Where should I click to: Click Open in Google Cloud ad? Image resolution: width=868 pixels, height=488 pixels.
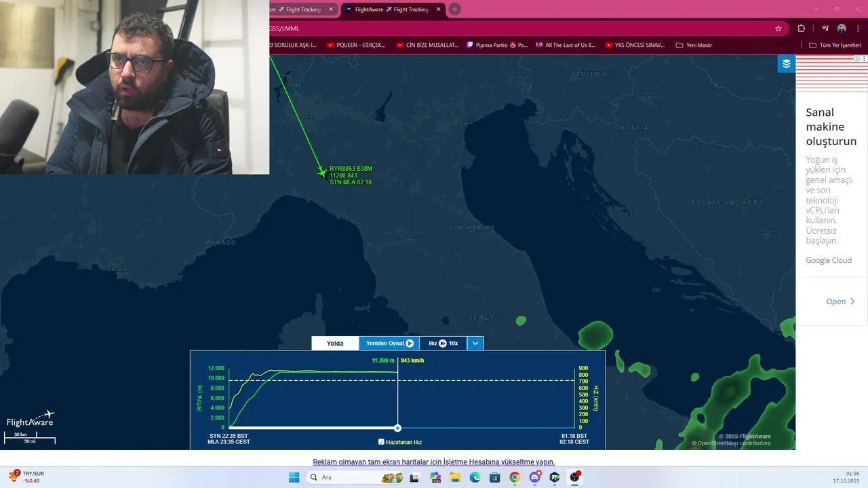point(840,302)
